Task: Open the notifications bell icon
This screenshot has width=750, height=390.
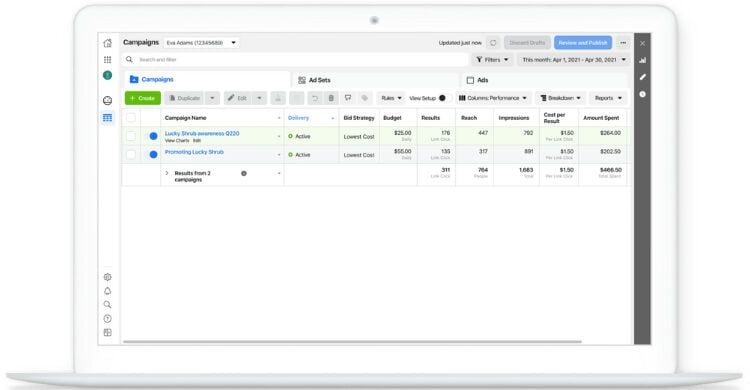Action: pos(108,291)
